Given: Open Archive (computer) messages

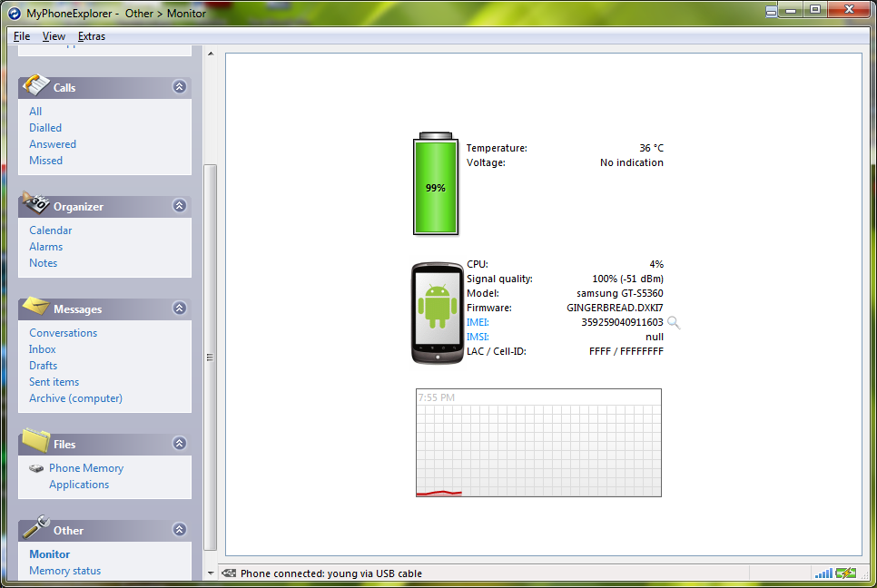Looking at the screenshot, I should point(75,398).
